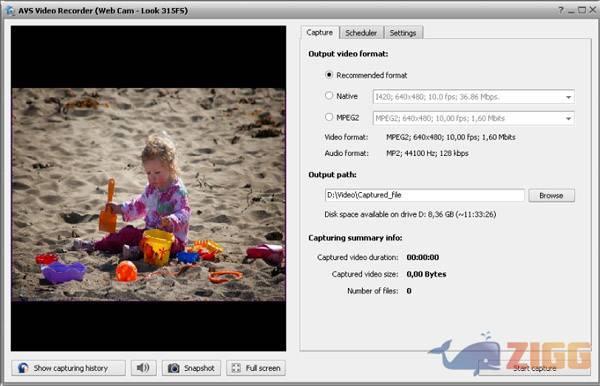Show capturing history
600x386 pixels.
(x=68, y=368)
